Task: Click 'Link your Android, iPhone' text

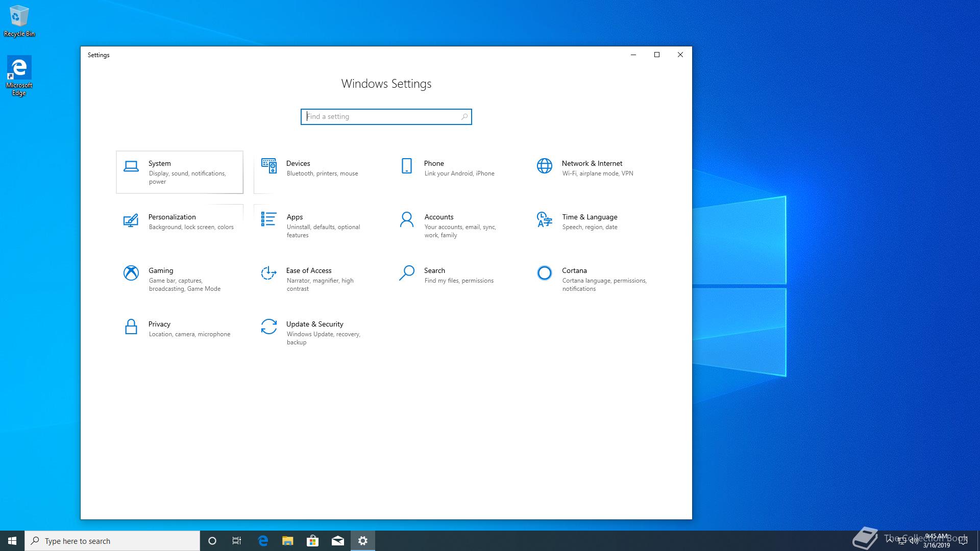Action: pyautogui.click(x=459, y=173)
